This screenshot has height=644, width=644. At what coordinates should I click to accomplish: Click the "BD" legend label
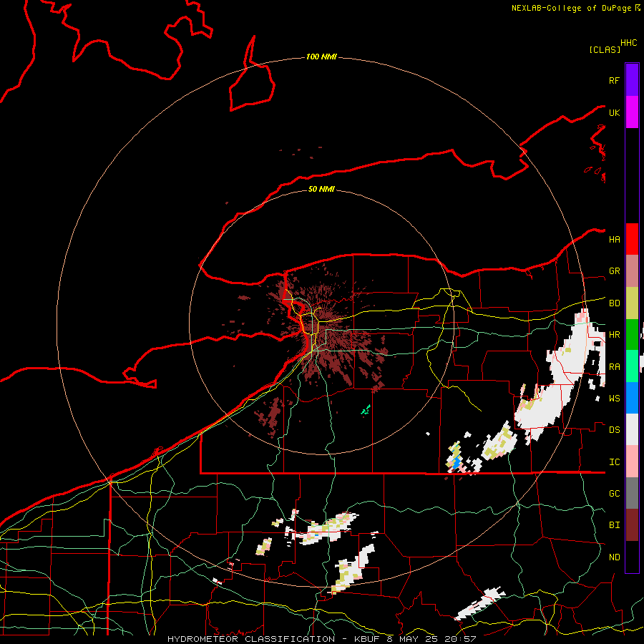point(614,303)
